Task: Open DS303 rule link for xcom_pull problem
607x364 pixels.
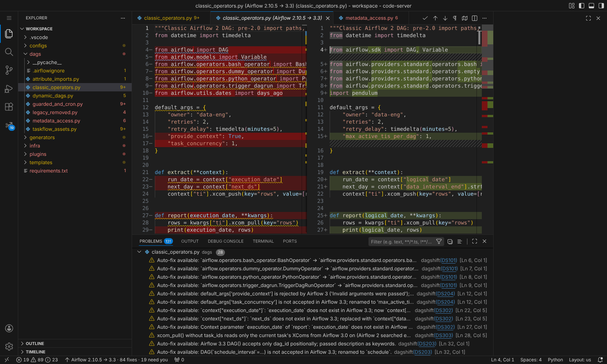Action: 444,336
